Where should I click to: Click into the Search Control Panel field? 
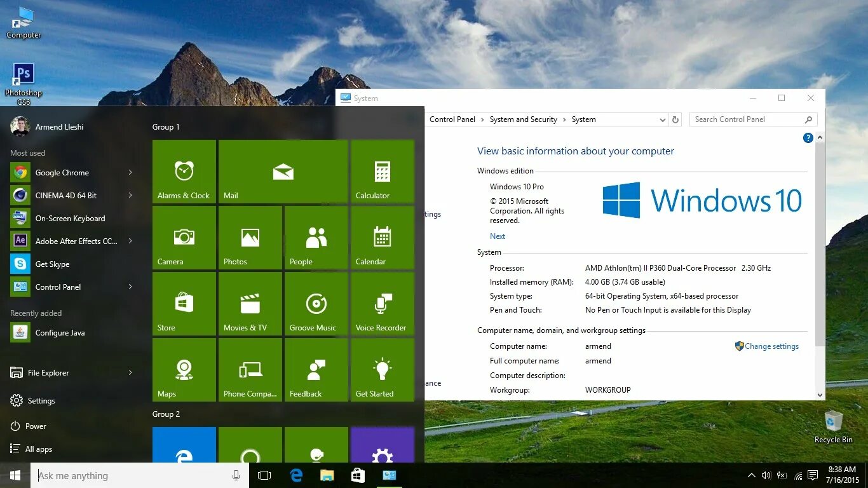click(753, 119)
